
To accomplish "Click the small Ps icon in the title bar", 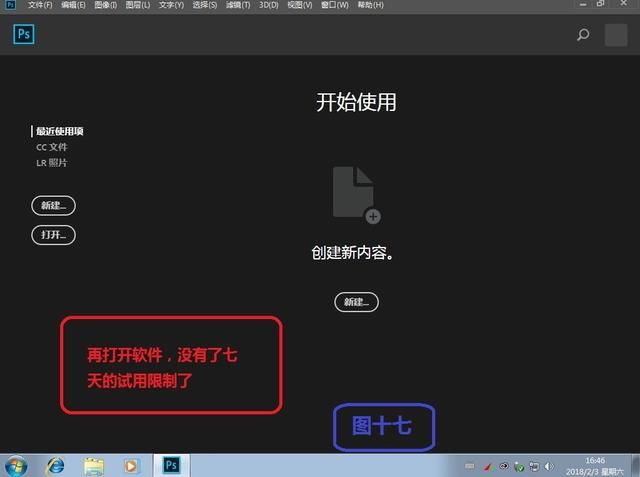I will [11, 5].
